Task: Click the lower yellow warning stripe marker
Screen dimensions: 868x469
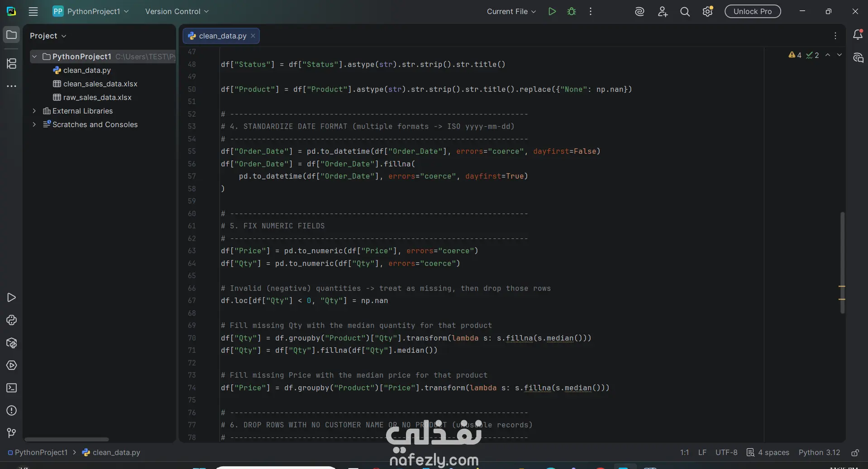Action: click(x=842, y=299)
